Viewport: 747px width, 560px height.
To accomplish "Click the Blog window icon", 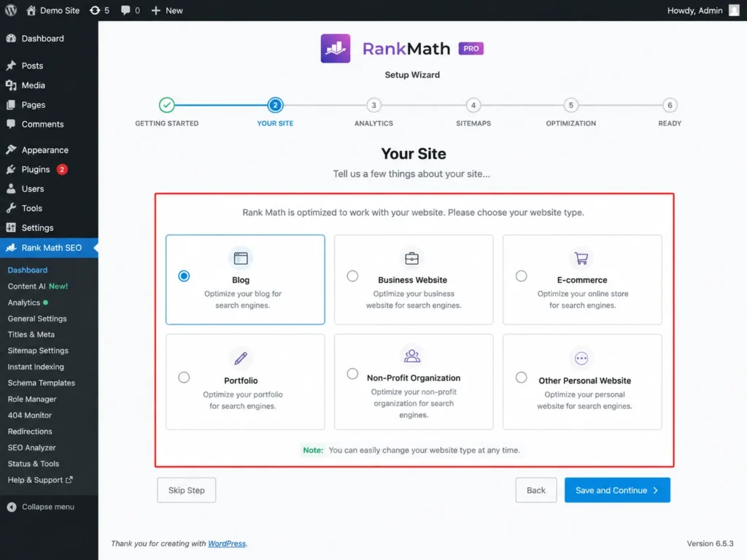I will point(241,258).
